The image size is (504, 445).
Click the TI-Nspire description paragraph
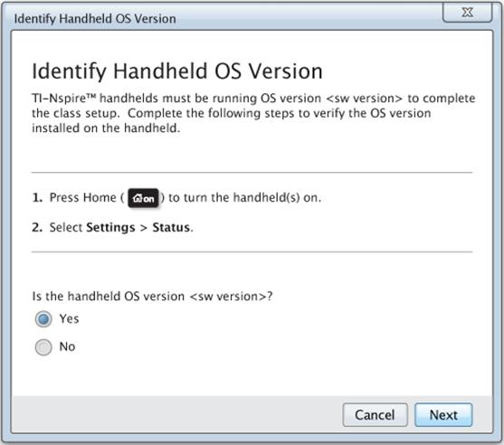[253, 113]
